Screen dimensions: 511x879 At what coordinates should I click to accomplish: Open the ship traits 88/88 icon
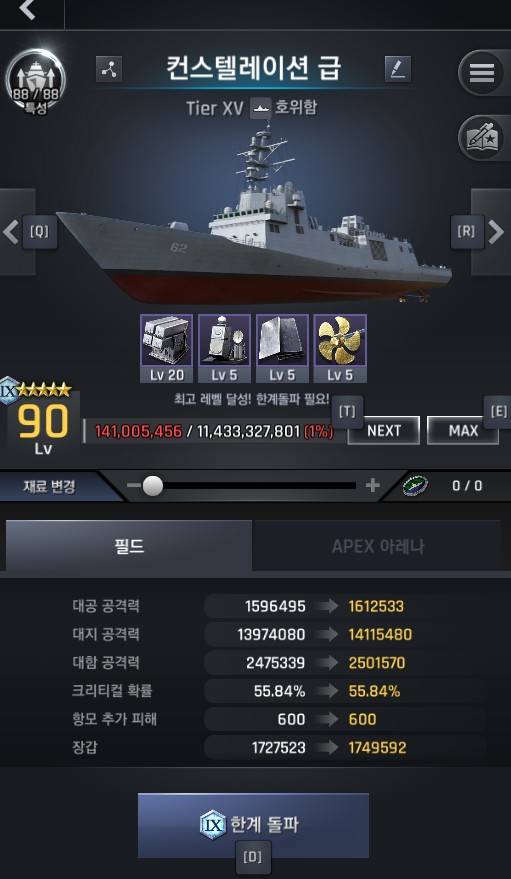35,82
